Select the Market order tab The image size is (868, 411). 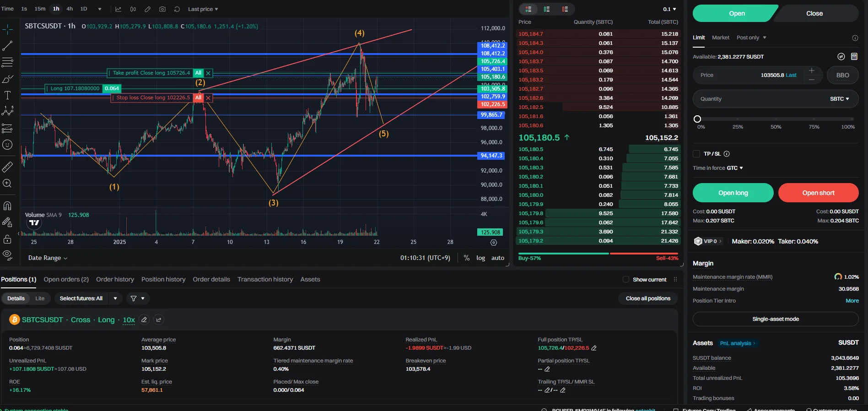pos(721,38)
